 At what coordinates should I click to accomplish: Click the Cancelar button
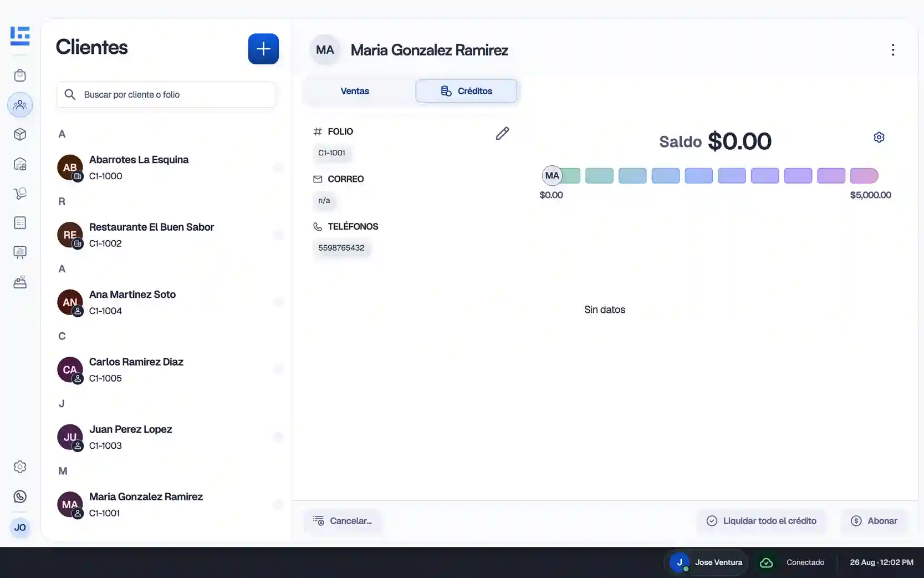343,521
